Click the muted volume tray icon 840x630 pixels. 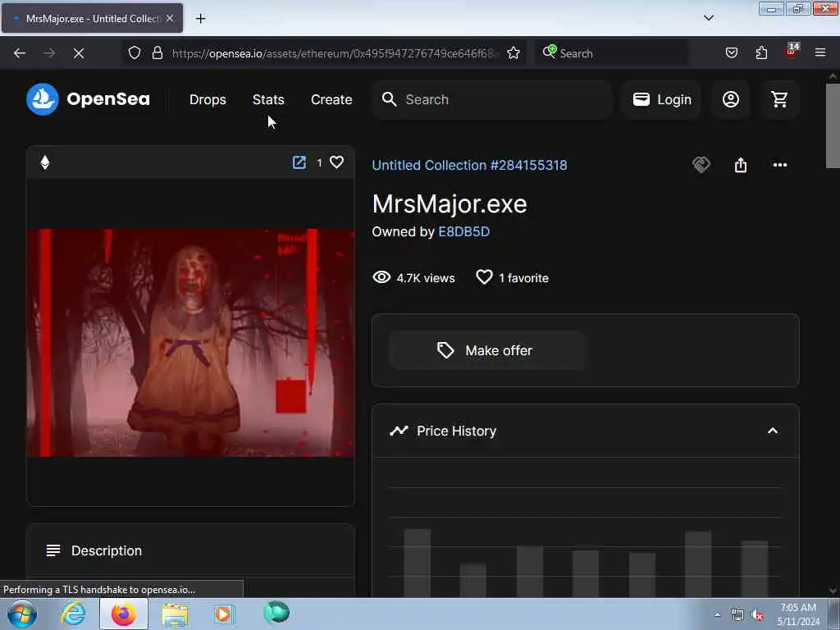pyautogui.click(x=757, y=615)
